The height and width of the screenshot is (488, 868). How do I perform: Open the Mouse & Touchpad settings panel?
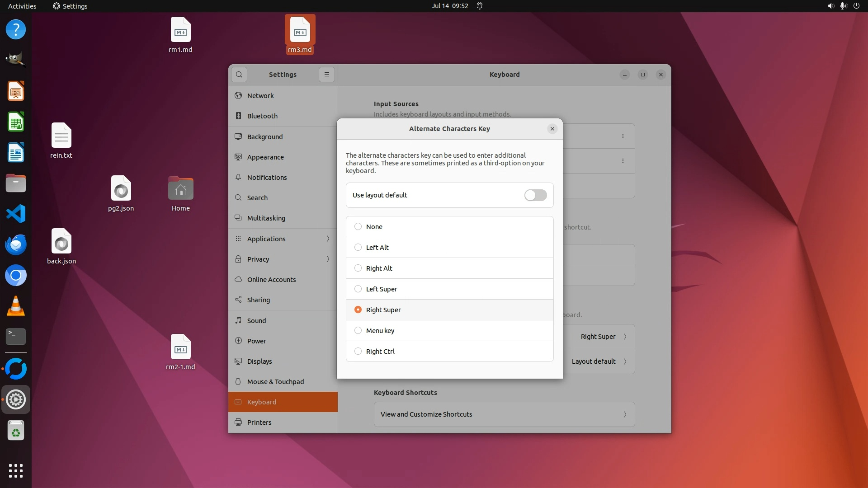275,382
